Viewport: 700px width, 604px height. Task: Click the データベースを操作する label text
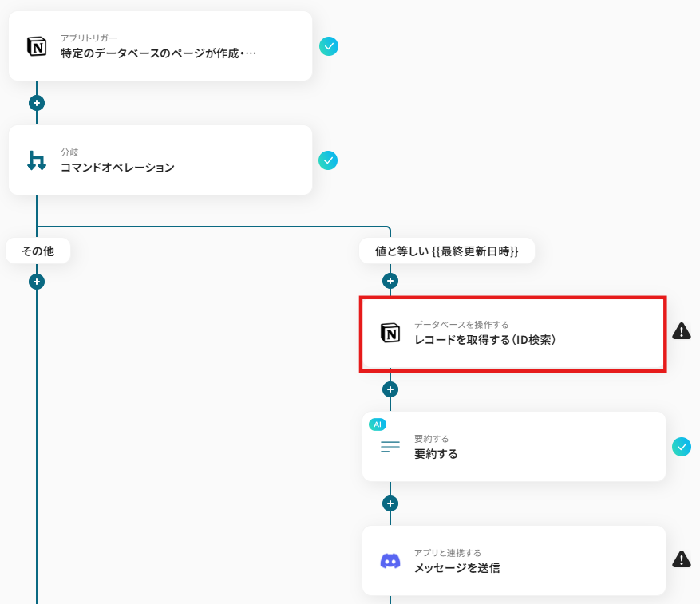point(461,325)
